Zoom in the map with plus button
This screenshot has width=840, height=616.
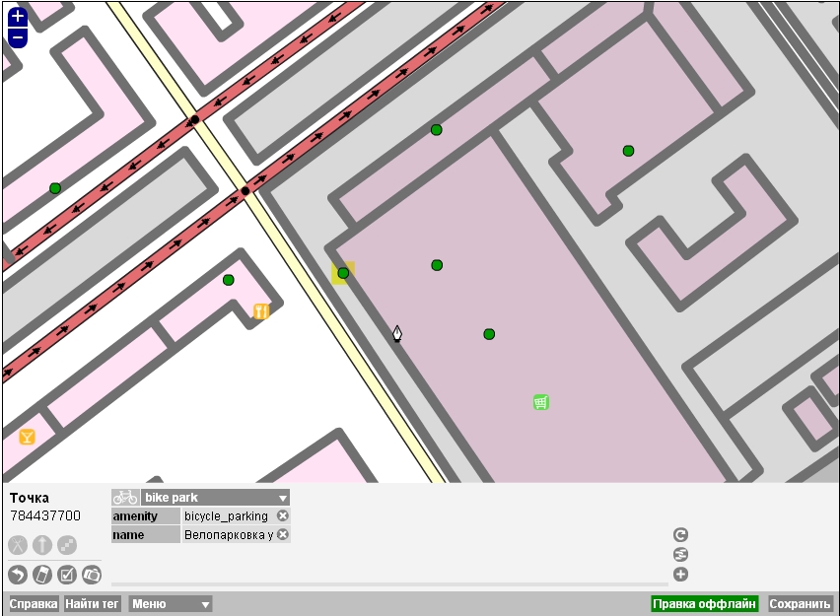[x=17, y=17]
